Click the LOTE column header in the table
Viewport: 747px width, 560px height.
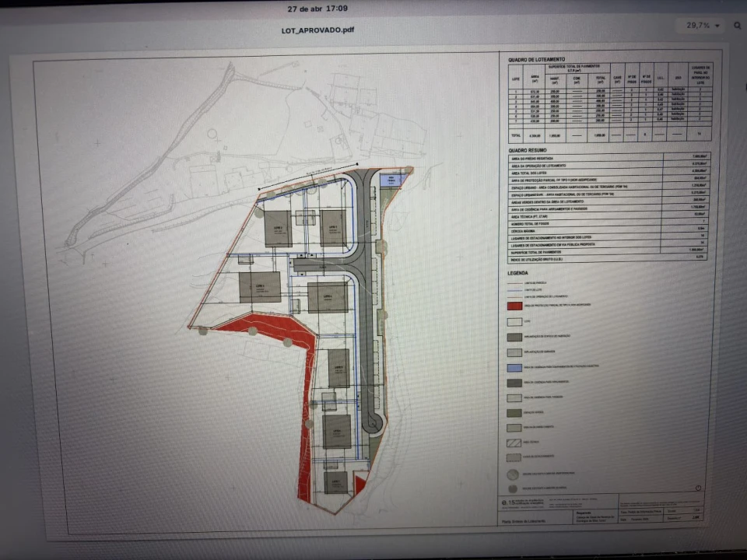(515, 79)
